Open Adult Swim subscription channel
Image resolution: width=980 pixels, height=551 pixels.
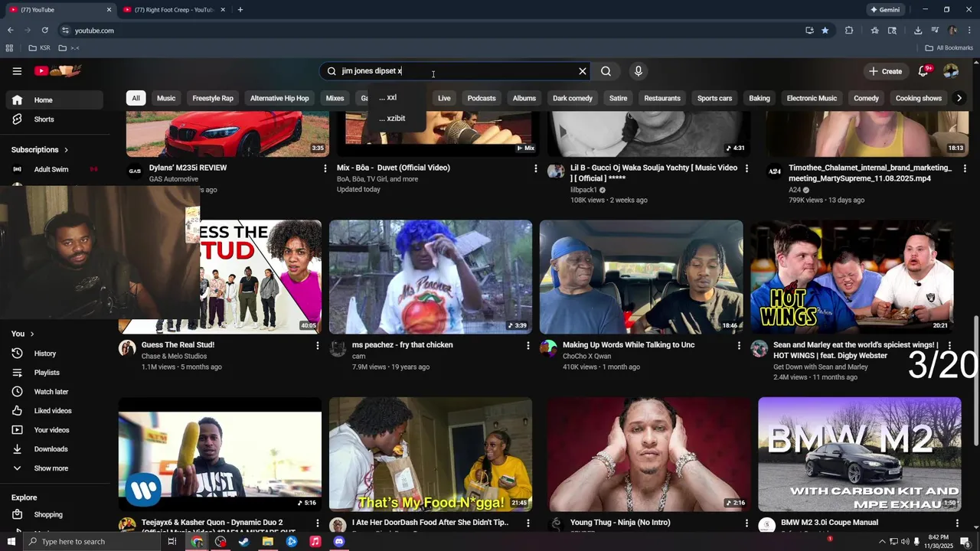pyautogui.click(x=54, y=169)
